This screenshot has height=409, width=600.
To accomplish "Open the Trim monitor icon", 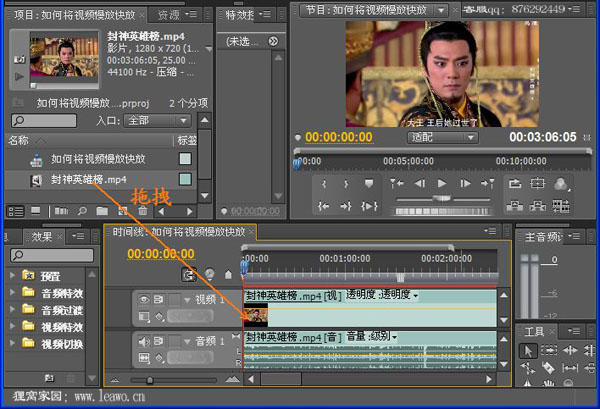I will 561,206.
